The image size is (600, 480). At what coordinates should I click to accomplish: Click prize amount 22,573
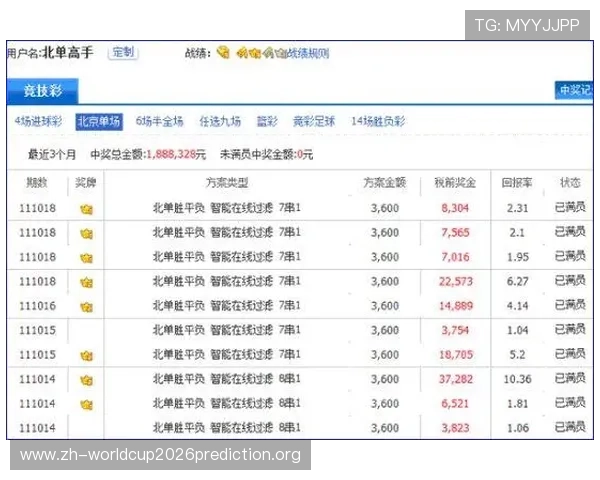click(456, 281)
